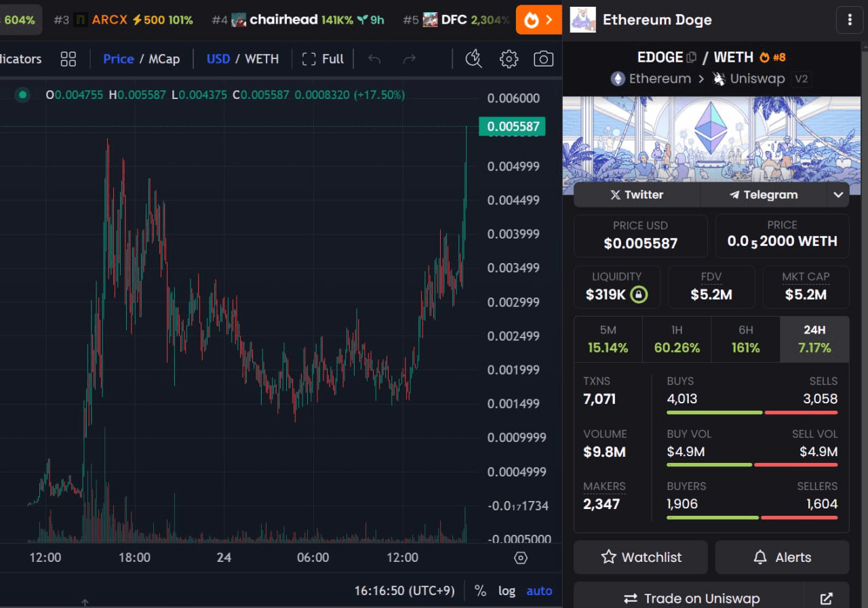Screen dimensions: 868x608
Task: Select the 24H timeframe tab
Action: tap(814, 339)
